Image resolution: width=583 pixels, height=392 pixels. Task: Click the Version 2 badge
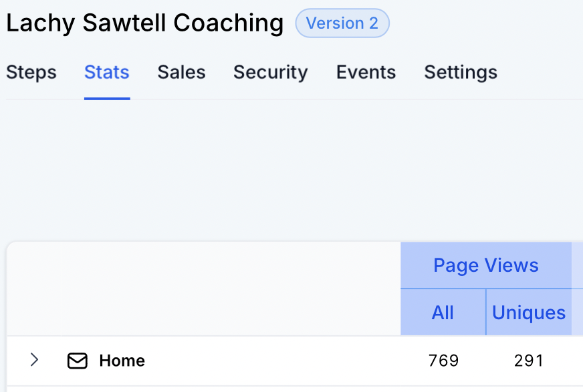coord(342,23)
